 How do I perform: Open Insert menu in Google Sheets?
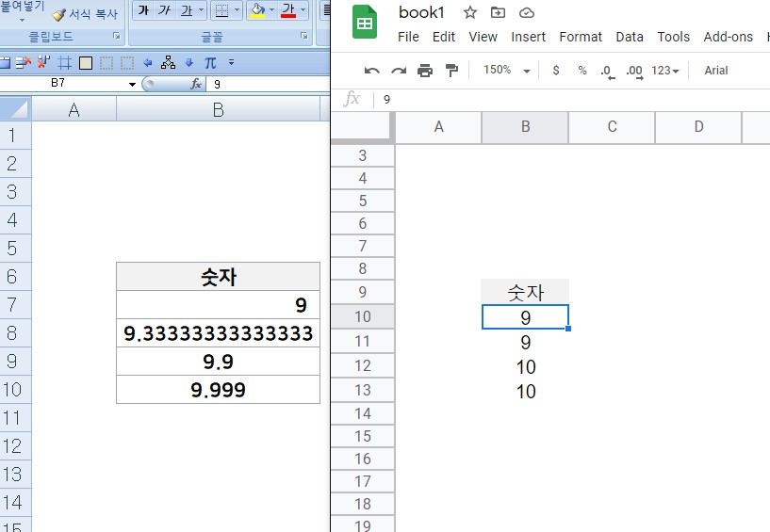[x=528, y=37]
